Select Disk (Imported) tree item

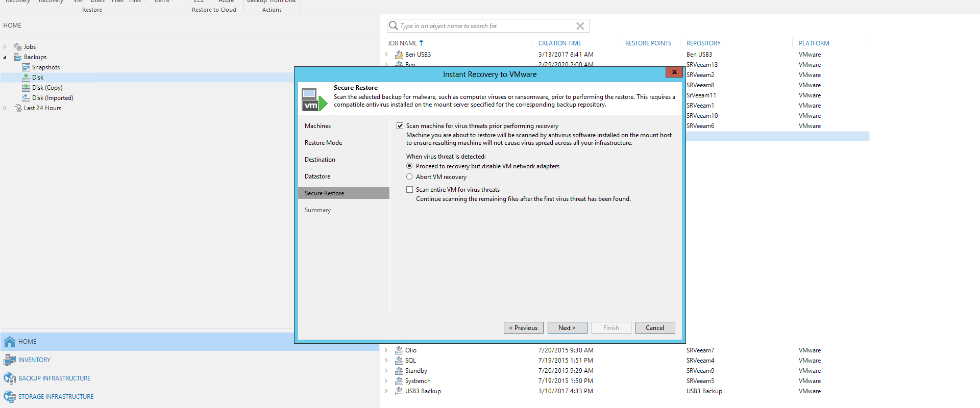point(53,98)
